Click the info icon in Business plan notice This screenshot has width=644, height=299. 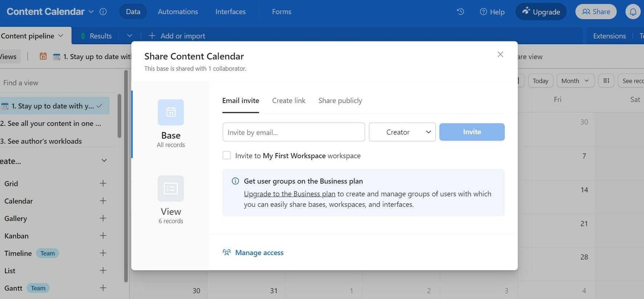tap(235, 181)
